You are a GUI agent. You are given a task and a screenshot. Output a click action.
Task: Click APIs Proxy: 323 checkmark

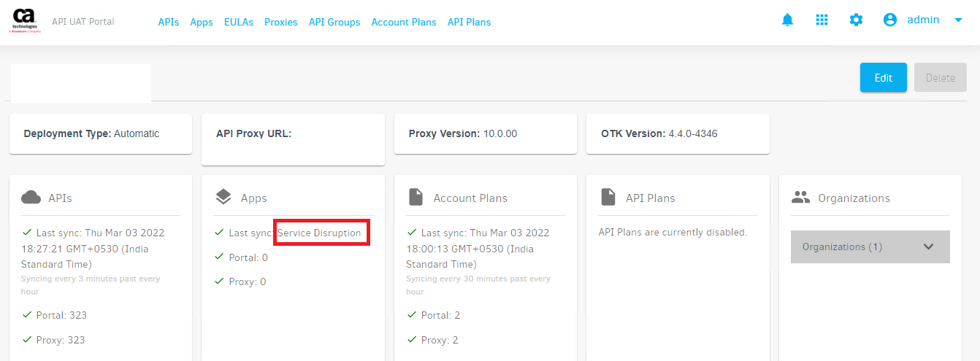pos(27,339)
